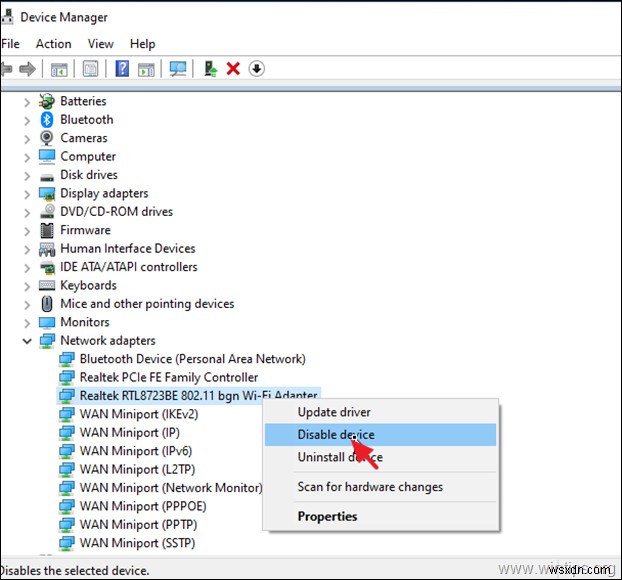Open the blue Help question mark icon
The image size is (622, 580).
tap(122, 69)
